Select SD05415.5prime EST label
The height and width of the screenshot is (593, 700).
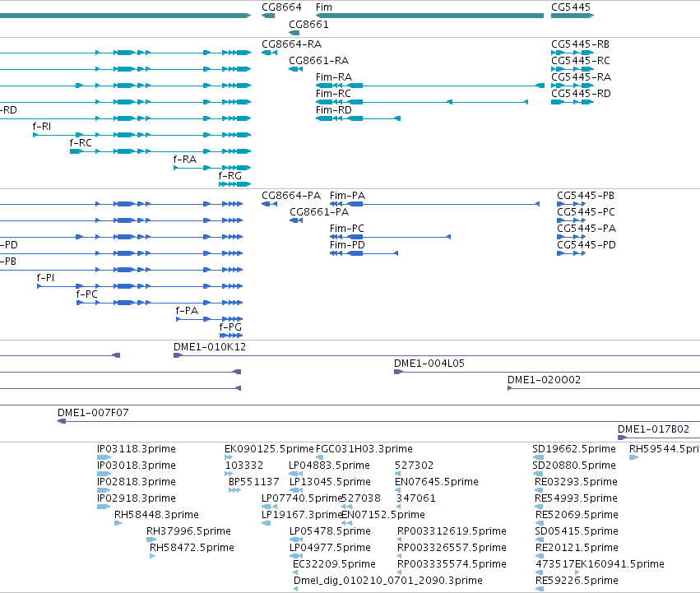pyautogui.click(x=577, y=531)
